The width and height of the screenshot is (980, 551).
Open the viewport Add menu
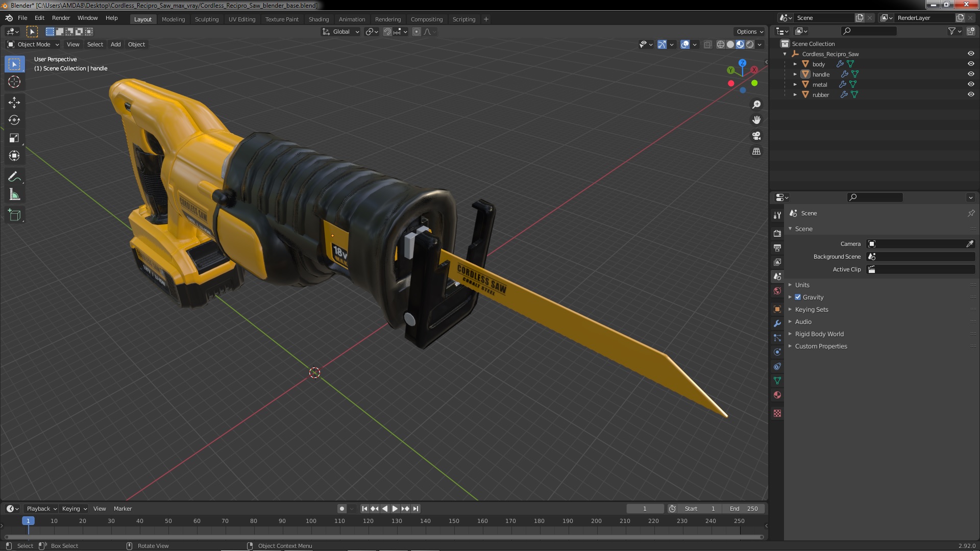click(115, 44)
